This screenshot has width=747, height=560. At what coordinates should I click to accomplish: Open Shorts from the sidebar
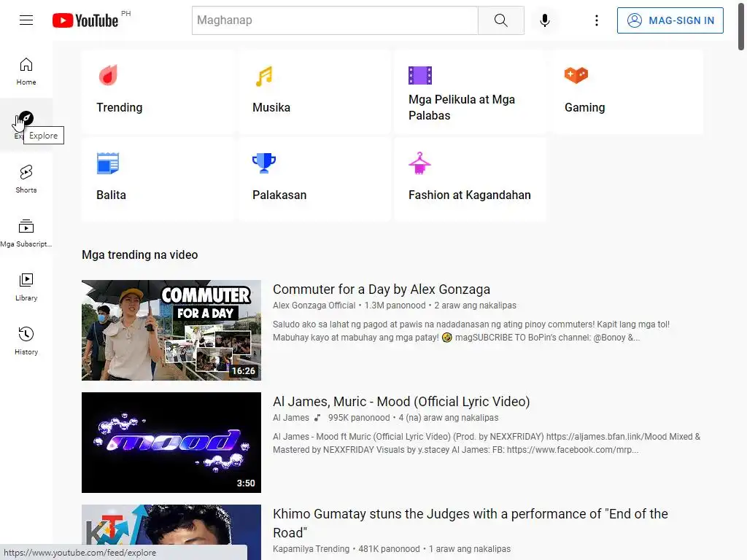click(x=26, y=179)
